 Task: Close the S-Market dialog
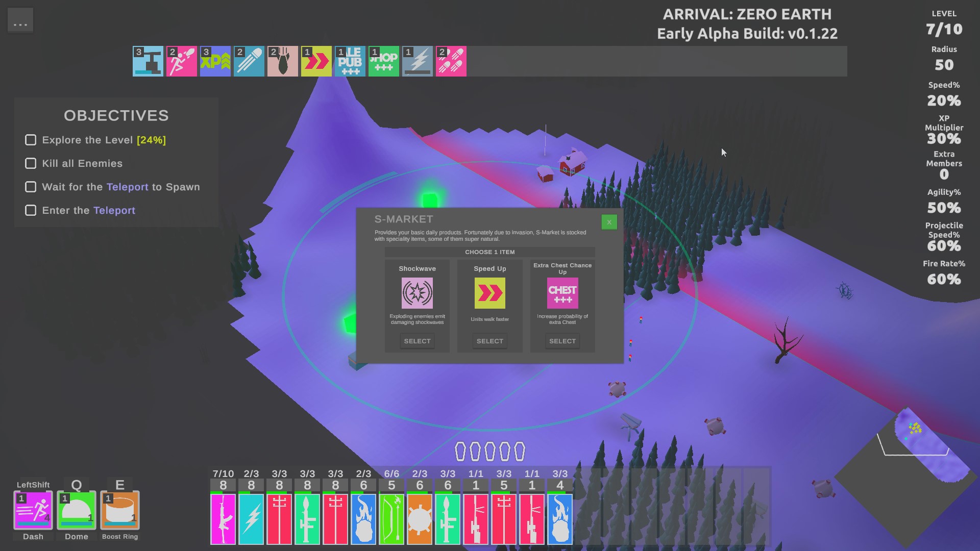[x=609, y=222]
